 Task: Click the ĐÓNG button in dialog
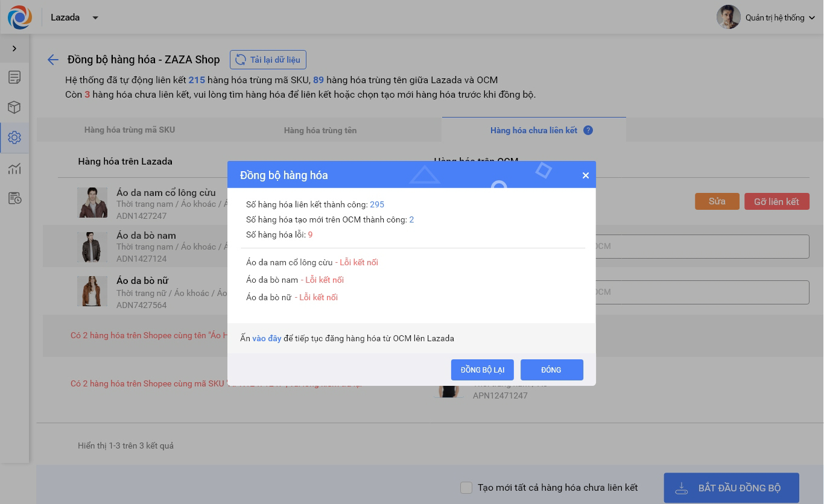point(551,370)
